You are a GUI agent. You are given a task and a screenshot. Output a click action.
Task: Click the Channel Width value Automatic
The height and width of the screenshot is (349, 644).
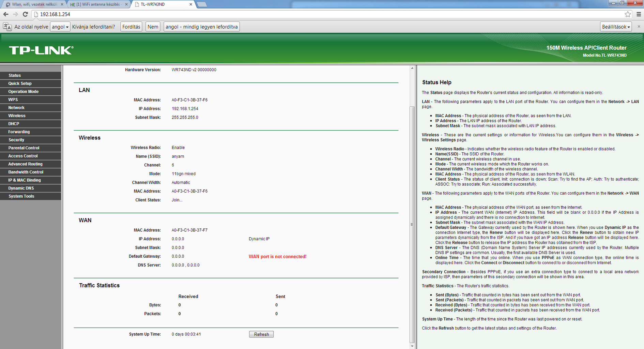click(x=181, y=183)
